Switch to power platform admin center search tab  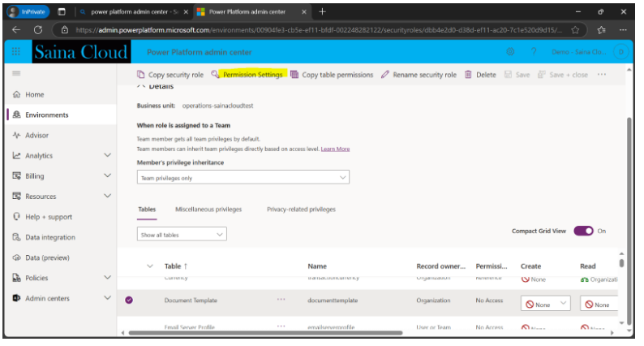[x=134, y=12]
